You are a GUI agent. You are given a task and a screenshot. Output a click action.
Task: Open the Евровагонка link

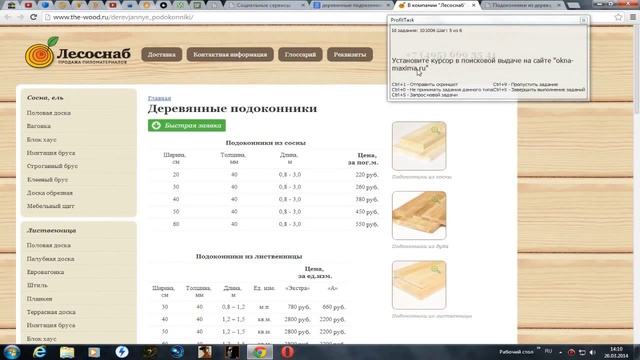point(45,272)
